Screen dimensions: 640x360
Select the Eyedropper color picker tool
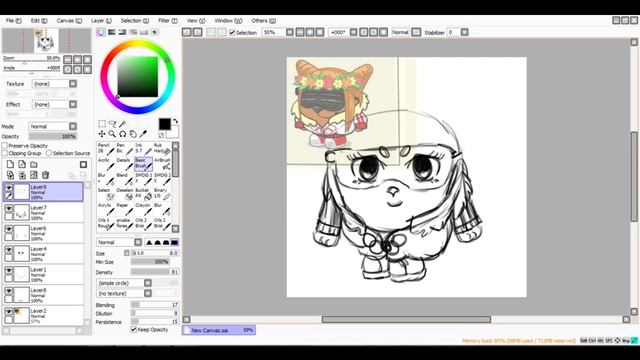click(143, 134)
